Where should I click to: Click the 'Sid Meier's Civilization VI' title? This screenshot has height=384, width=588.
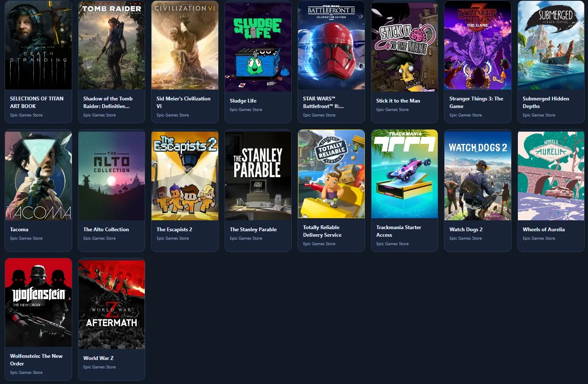(x=183, y=103)
